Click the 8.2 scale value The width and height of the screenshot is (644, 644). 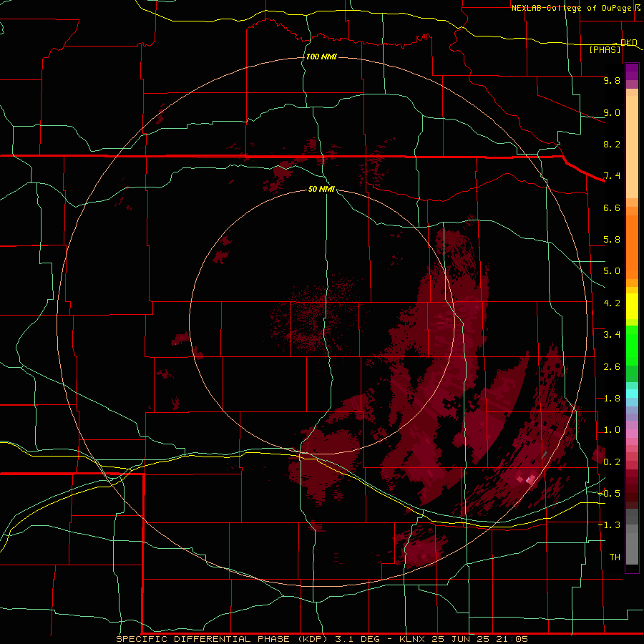(612, 144)
